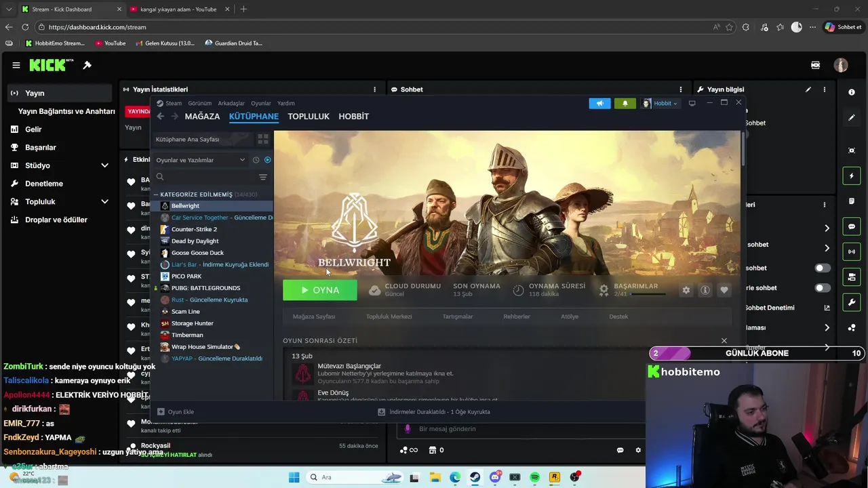Toggle the 'rle sohbet' switch
Screen dimensions: 868x488
pyautogui.click(x=822, y=288)
